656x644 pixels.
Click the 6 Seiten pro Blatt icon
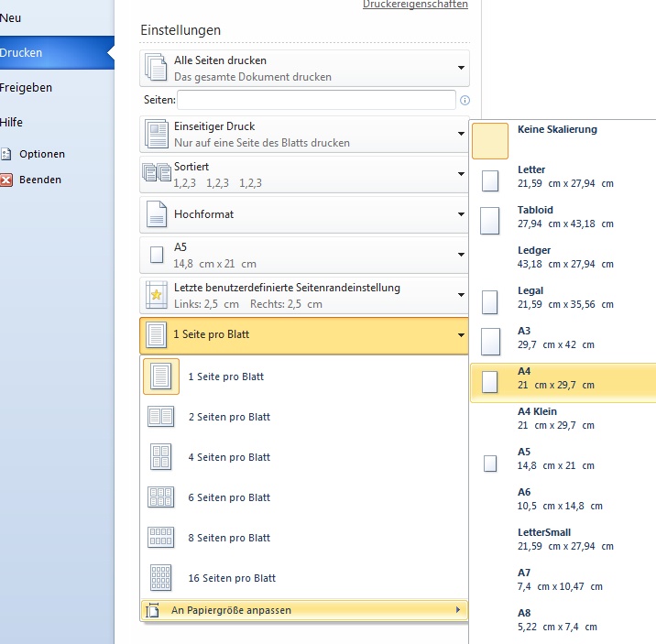pyautogui.click(x=160, y=497)
